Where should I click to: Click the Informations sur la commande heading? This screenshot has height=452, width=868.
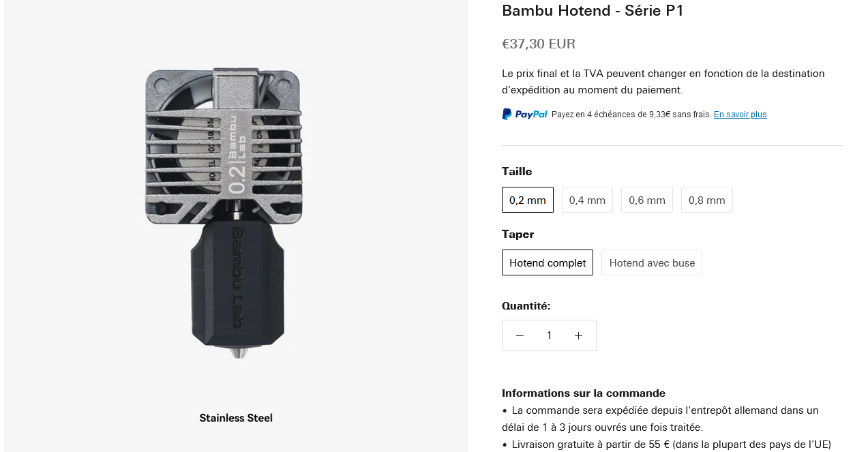point(583,393)
